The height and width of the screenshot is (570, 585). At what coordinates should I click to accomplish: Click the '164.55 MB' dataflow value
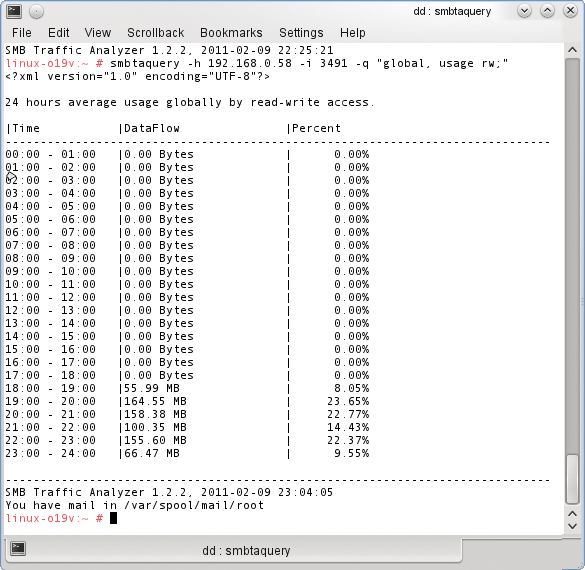click(155, 401)
